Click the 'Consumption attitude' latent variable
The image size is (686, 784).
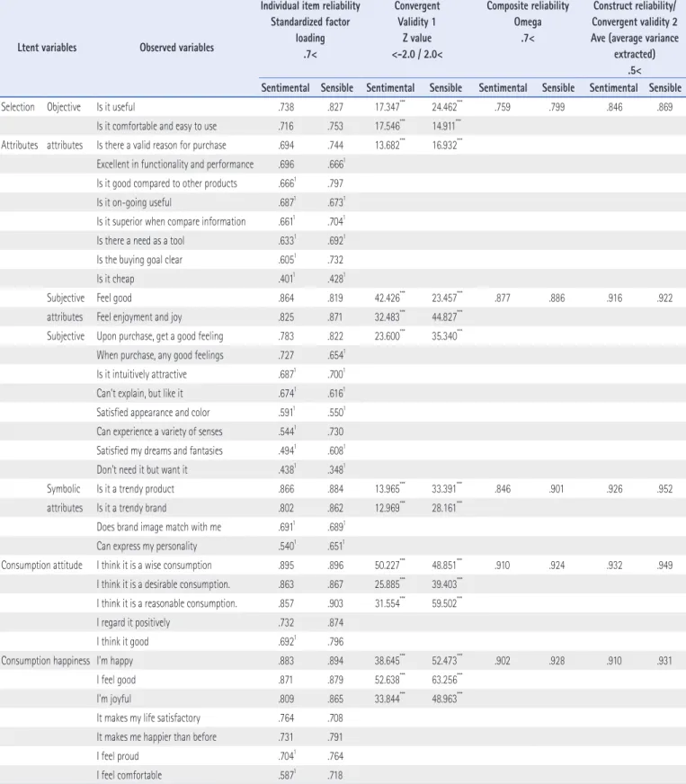pyautogui.click(x=41, y=565)
